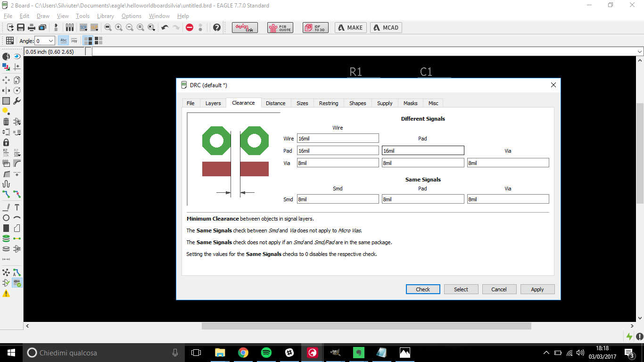Switch to the Sizes tab

coord(302,103)
